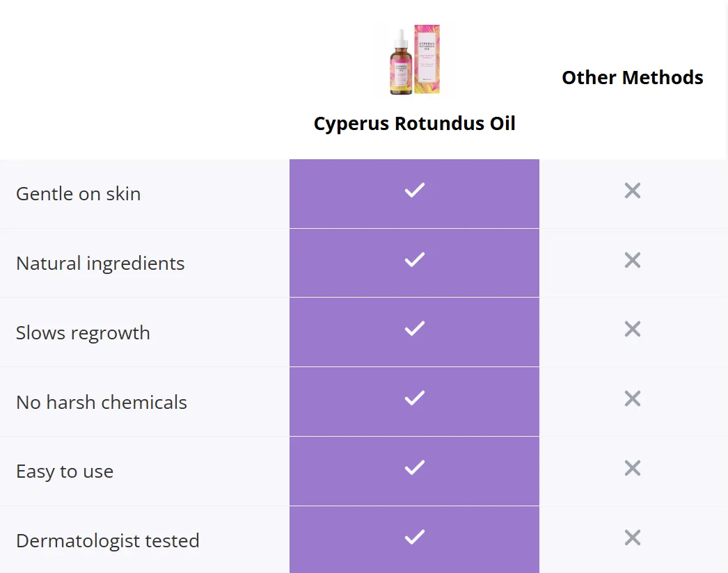
Task: Click the X mark for Gentle on skin
Action: [633, 191]
